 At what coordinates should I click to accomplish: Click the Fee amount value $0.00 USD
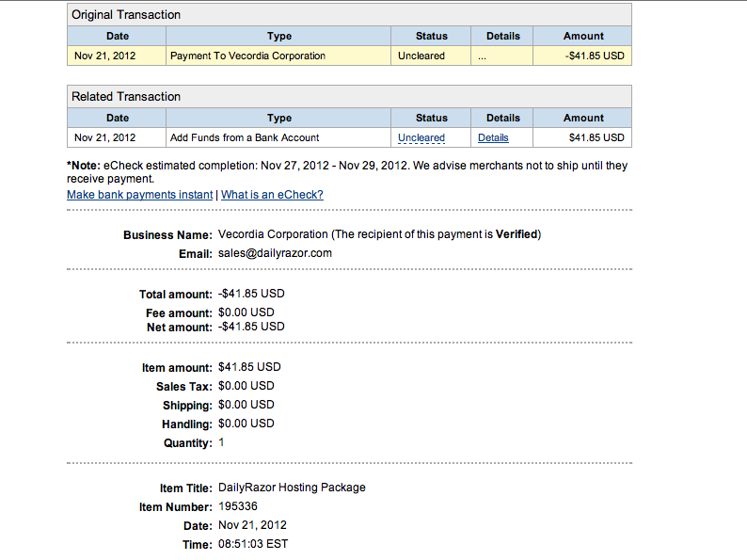[246, 312]
